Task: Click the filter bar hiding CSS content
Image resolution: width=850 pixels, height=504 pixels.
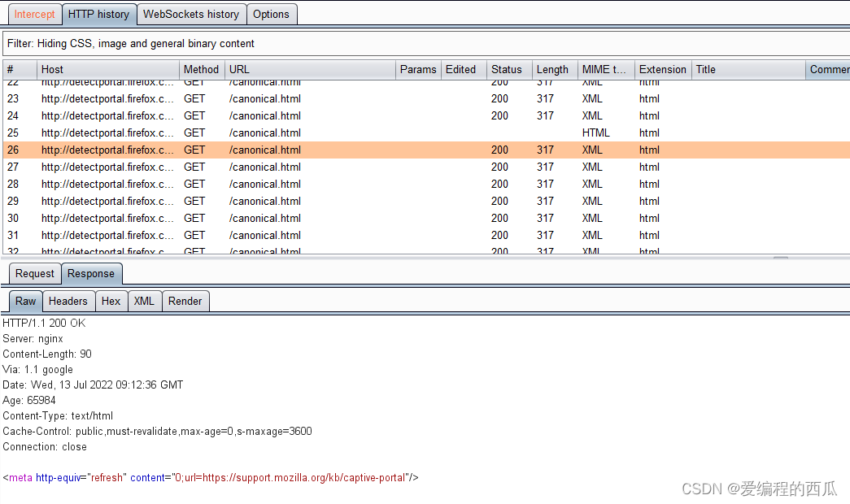Action: 426,43
